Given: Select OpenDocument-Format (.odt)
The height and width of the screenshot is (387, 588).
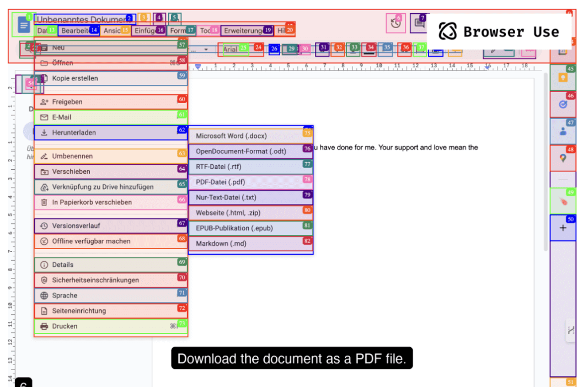Looking at the screenshot, I should point(250,152).
